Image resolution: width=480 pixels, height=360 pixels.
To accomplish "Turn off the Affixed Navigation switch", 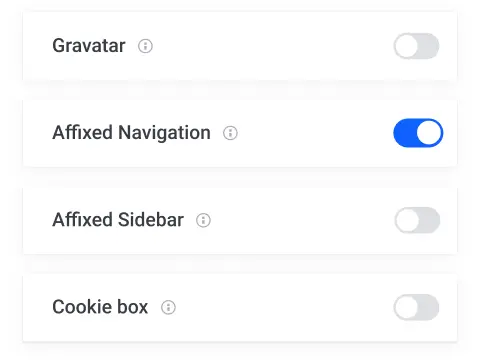I will [x=418, y=133].
